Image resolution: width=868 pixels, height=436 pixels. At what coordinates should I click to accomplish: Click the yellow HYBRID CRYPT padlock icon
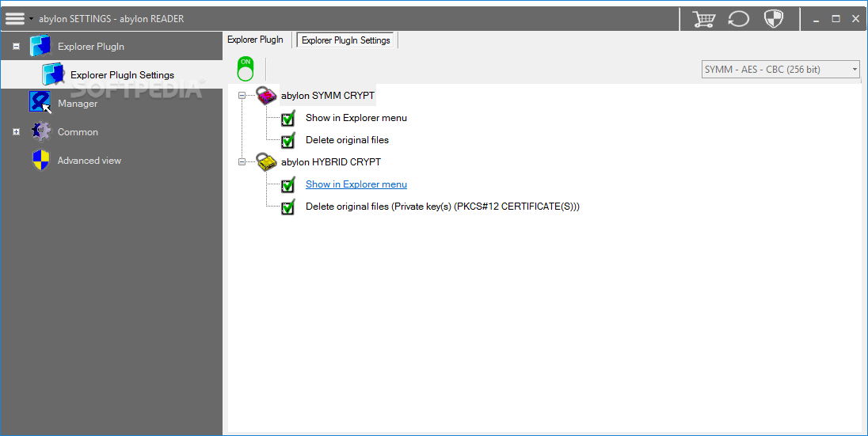coord(266,161)
